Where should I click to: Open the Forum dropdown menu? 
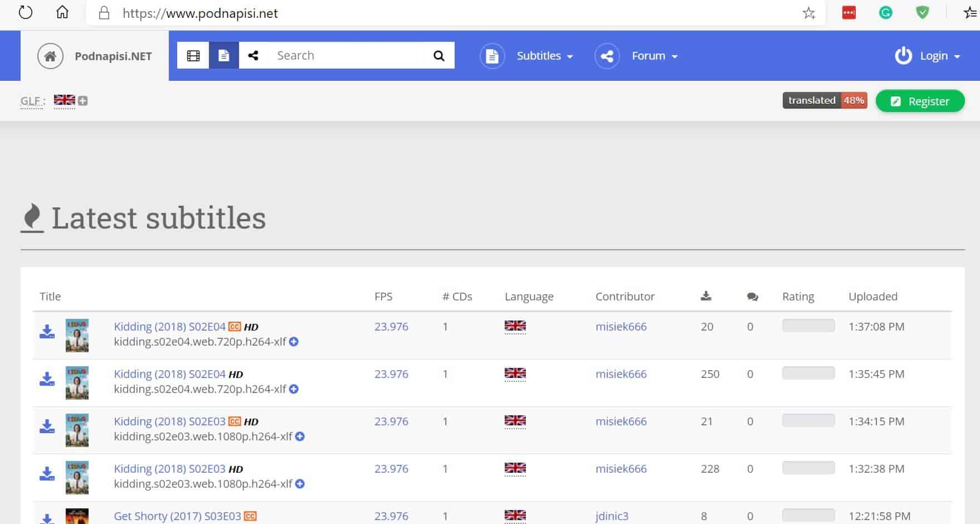[x=655, y=56]
